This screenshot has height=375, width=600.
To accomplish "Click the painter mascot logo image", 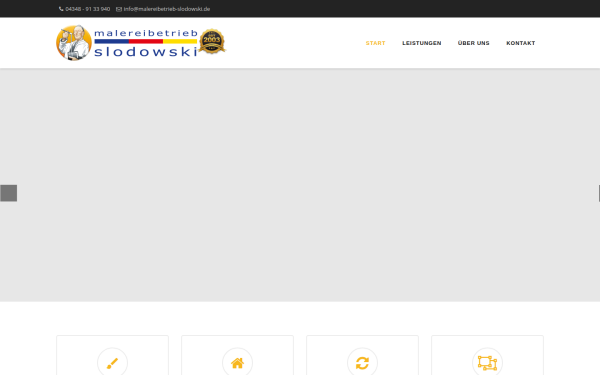I will pyautogui.click(x=74, y=42).
